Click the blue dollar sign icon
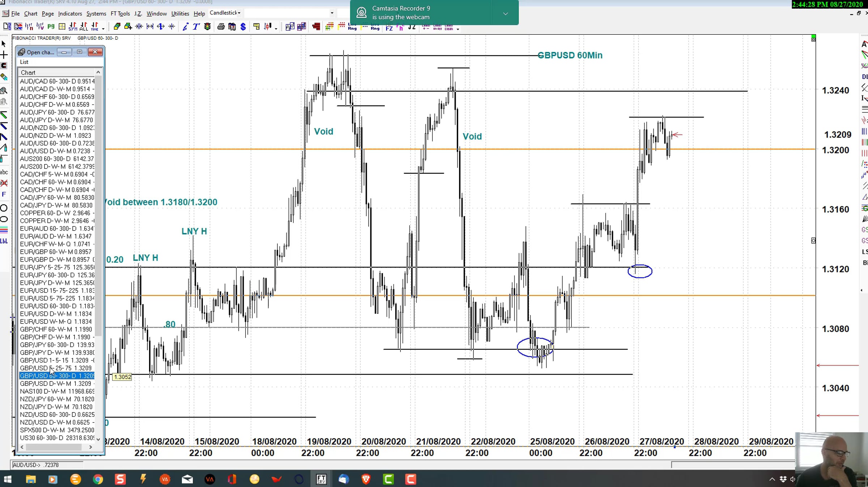Image resolution: width=868 pixels, height=487 pixels. (243, 27)
